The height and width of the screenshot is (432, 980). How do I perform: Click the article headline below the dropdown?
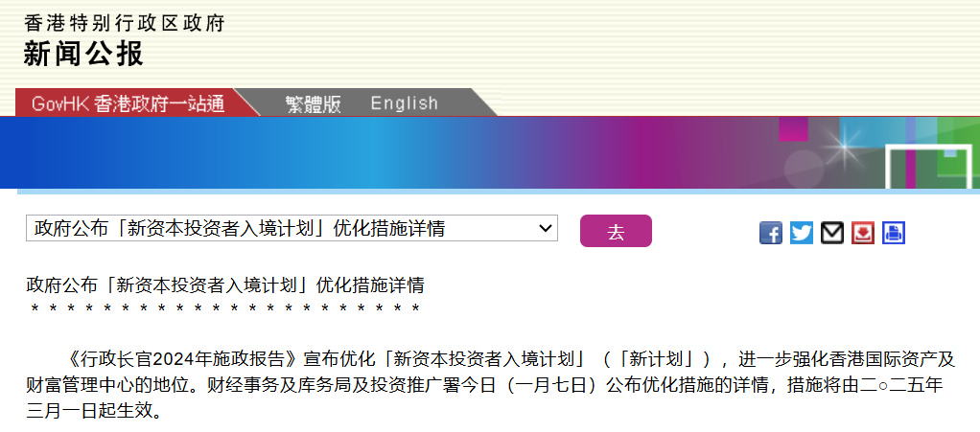pyautogui.click(x=225, y=285)
